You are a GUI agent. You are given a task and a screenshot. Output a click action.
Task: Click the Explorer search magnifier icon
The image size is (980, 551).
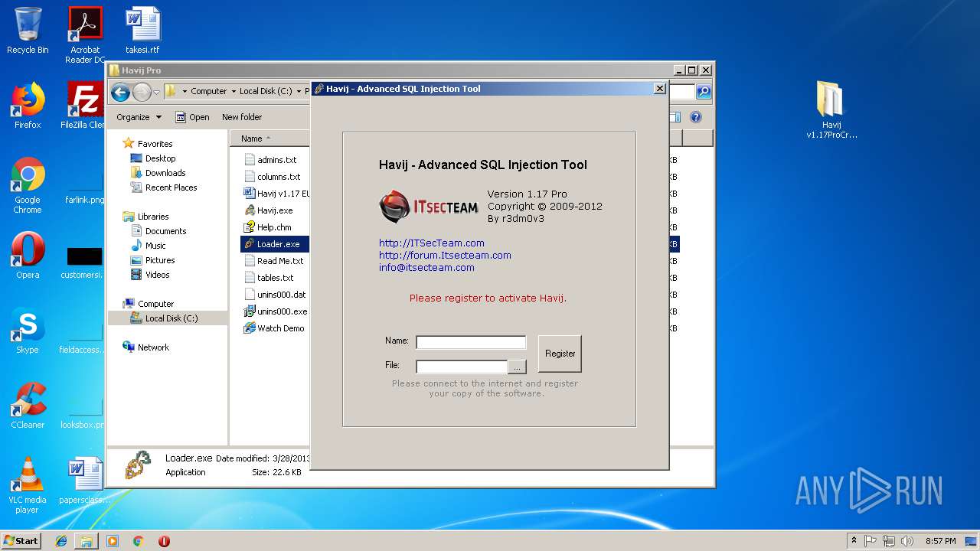703,92
